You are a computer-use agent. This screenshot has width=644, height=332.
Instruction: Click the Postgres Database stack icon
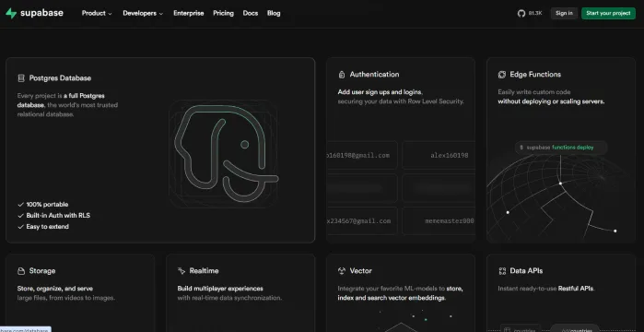click(21, 78)
